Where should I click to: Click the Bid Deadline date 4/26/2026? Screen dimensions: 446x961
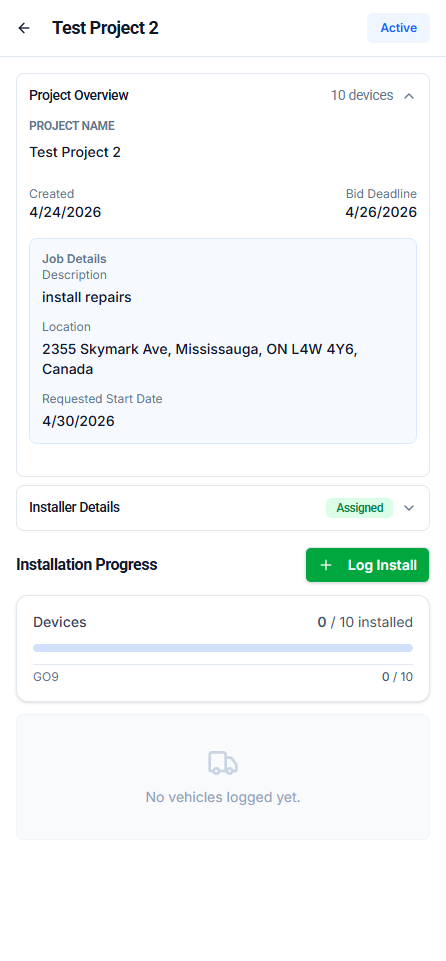click(381, 213)
